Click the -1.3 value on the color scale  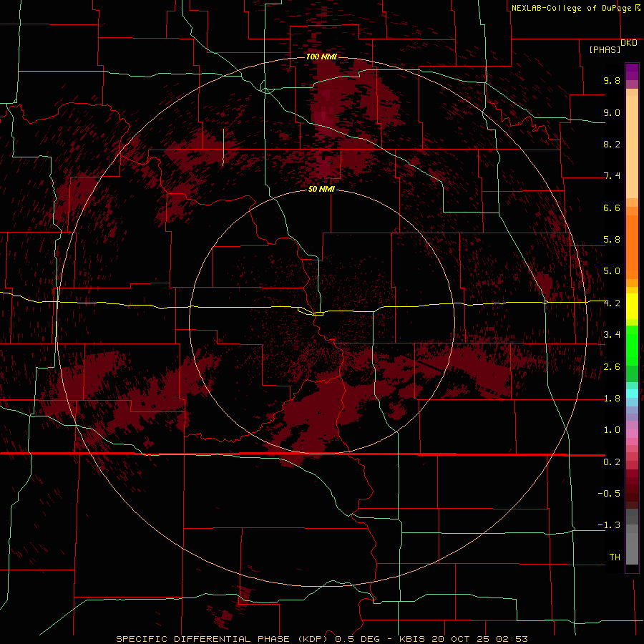609,525
